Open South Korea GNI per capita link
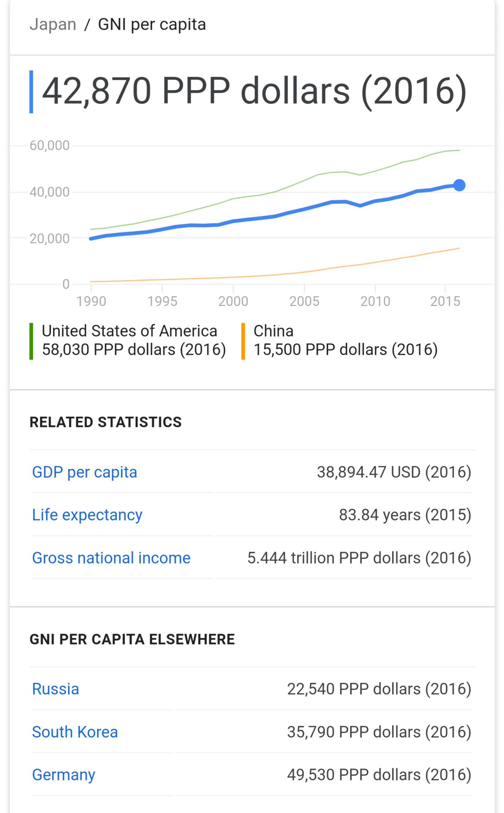This screenshot has height=813, width=504. pyautogui.click(x=75, y=732)
